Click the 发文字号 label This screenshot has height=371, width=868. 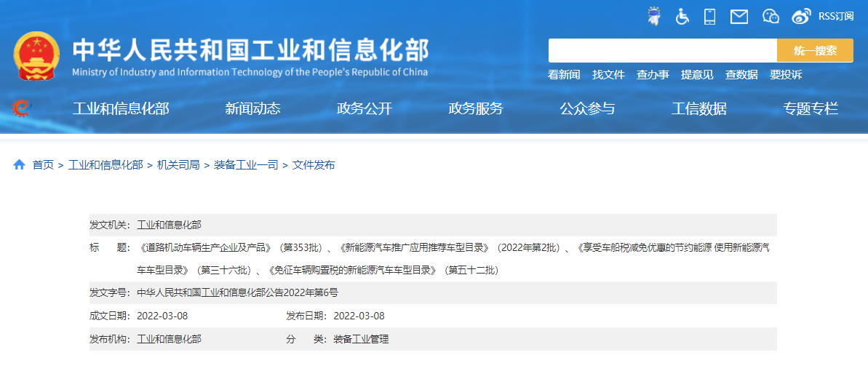tap(110, 293)
